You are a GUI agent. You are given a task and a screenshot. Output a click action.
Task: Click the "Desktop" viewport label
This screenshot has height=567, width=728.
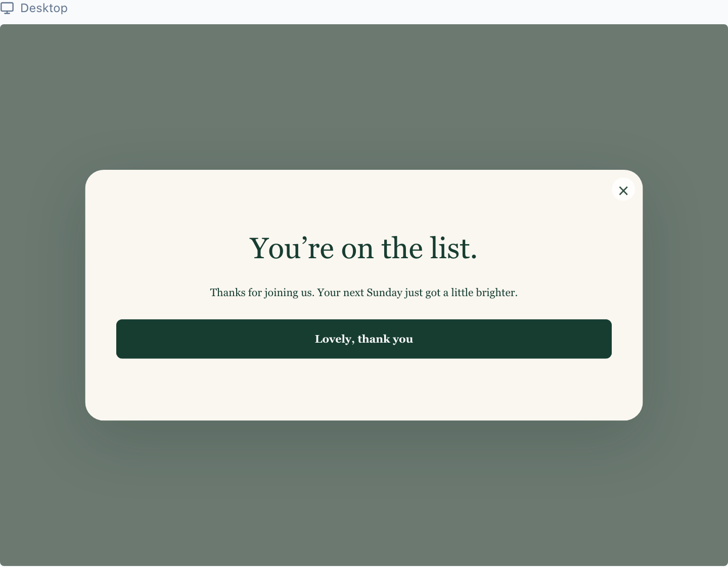coord(44,8)
